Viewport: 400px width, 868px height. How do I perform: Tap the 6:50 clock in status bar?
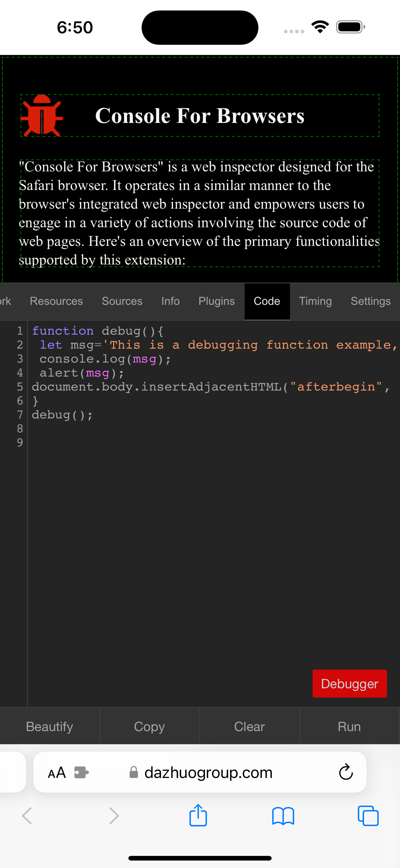click(x=75, y=27)
